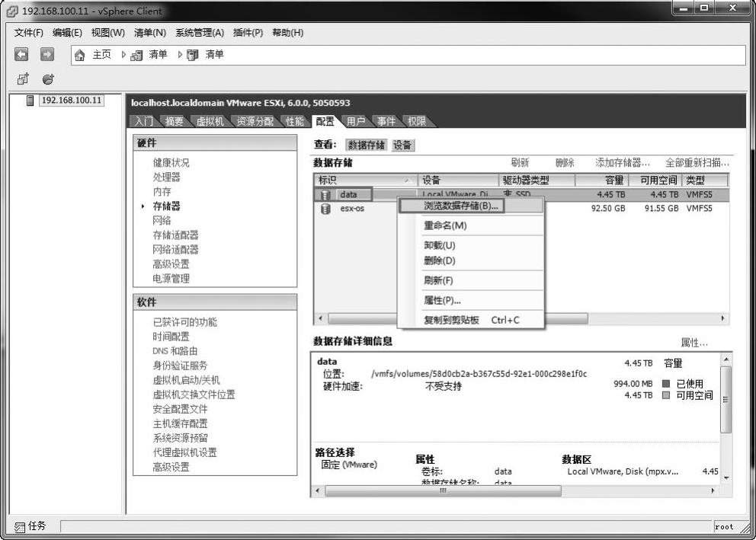
Task: Click the 添加存储器... link
Action: (x=622, y=163)
